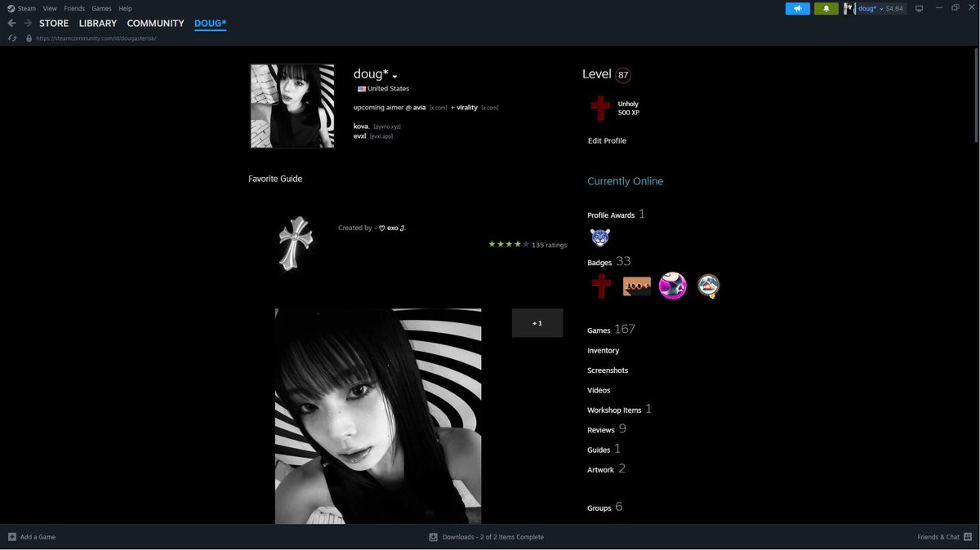980x550 pixels.
Task: Click the Edit Profile button
Action: pyautogui.click(x=607, y=141)
